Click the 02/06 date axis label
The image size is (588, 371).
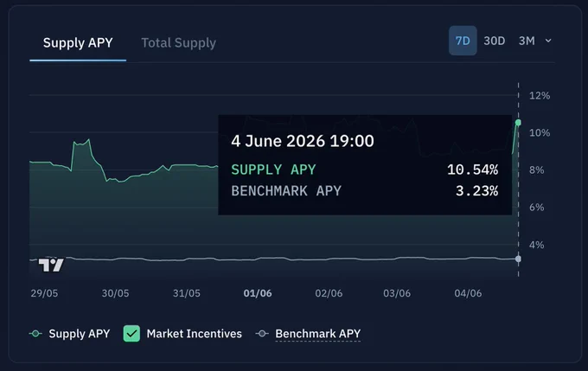click(329, 293)
